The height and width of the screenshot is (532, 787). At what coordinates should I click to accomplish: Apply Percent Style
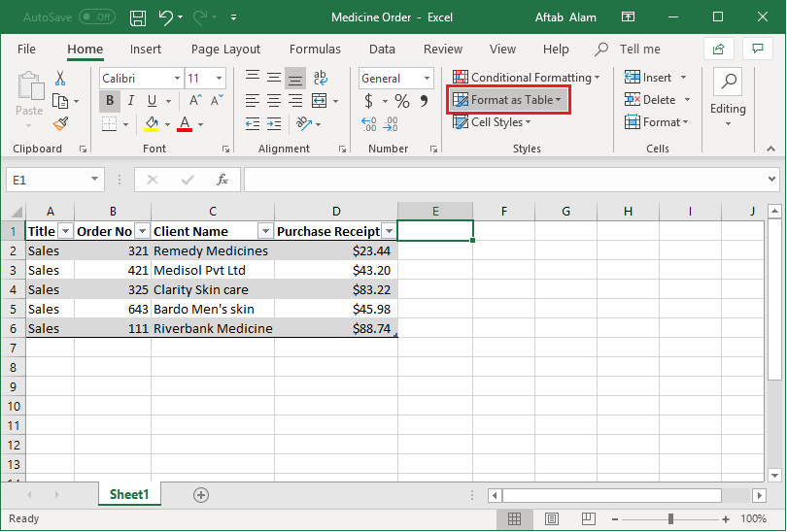pos(402,101)
